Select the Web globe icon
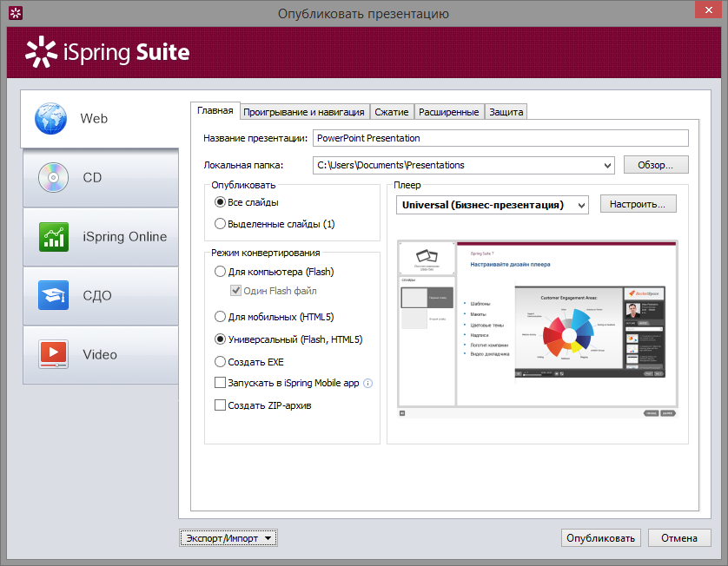Screen dimensions: 728x566 [50, 119]
